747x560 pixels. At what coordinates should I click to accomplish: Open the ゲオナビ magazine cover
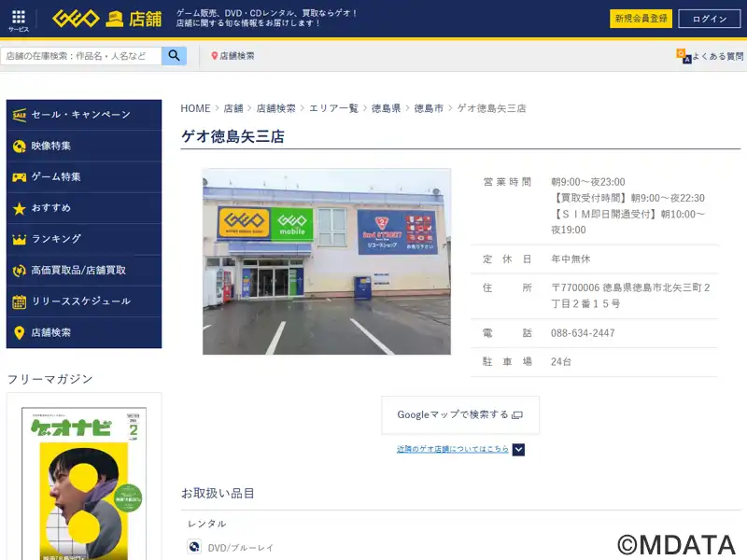pos(84,483)
